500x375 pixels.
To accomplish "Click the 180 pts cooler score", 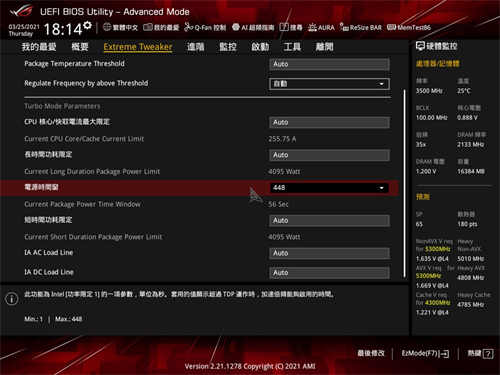I will (467, 224).
